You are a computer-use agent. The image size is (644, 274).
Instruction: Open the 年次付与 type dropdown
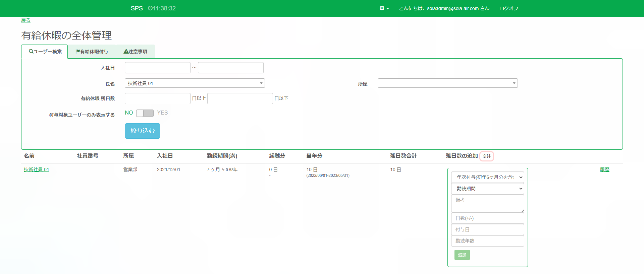[x=487, y=177]
